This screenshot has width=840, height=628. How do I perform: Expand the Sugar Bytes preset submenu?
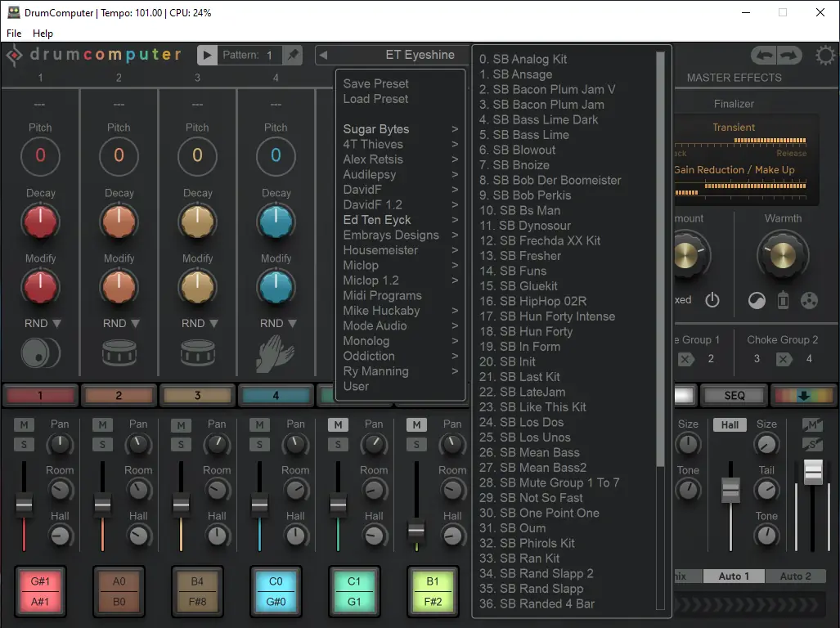coord(400,129)
